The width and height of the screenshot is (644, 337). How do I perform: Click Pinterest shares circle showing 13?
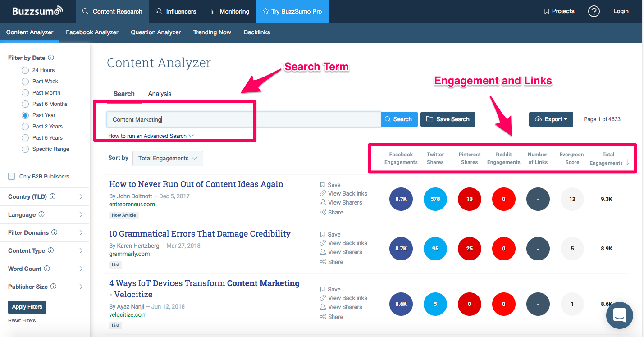coord(470,199)
